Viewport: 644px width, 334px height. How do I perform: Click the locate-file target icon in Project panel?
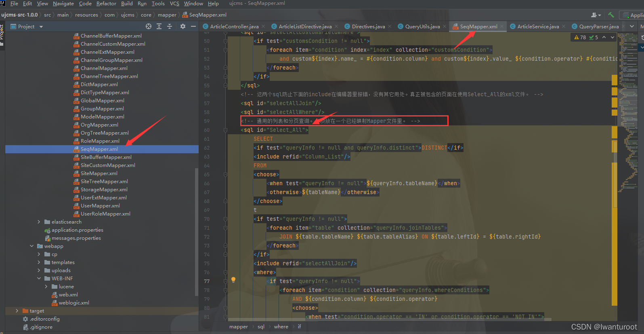tap(149, 26)
